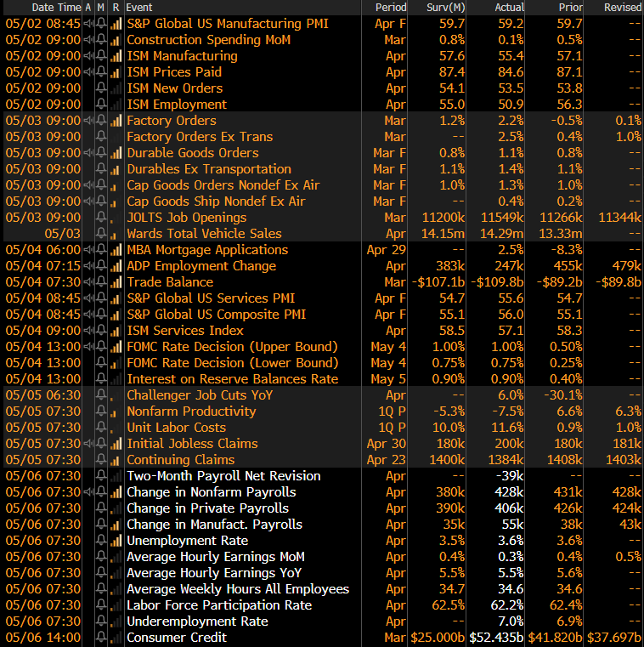Click the alert bell for Factory Orders
The height and width of the screenshot is (647, 644).
click(x=102, y=121)
